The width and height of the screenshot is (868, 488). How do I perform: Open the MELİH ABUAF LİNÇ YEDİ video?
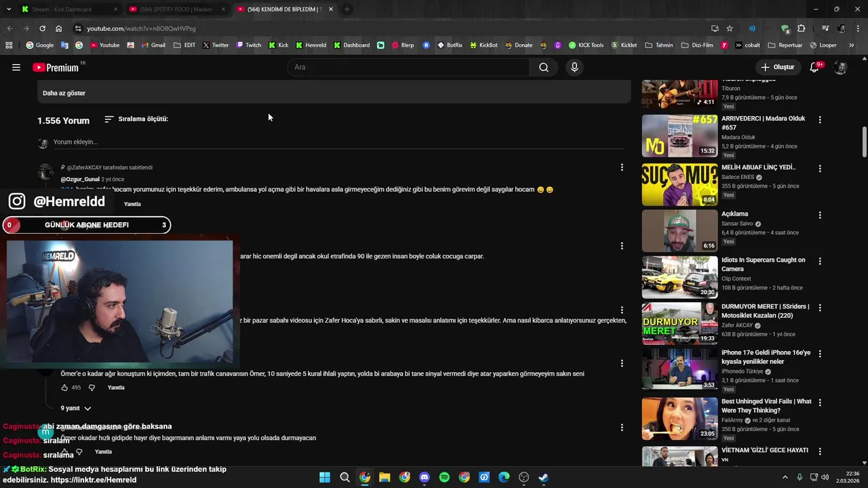pos(758,167)
